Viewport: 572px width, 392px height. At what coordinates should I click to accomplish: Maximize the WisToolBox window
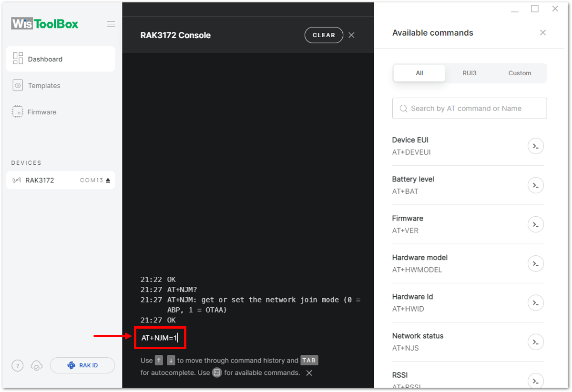535,9
